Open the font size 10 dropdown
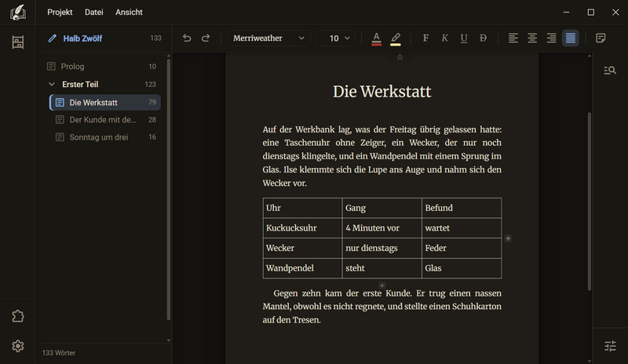628x364 pixels. tap(335, 38)
